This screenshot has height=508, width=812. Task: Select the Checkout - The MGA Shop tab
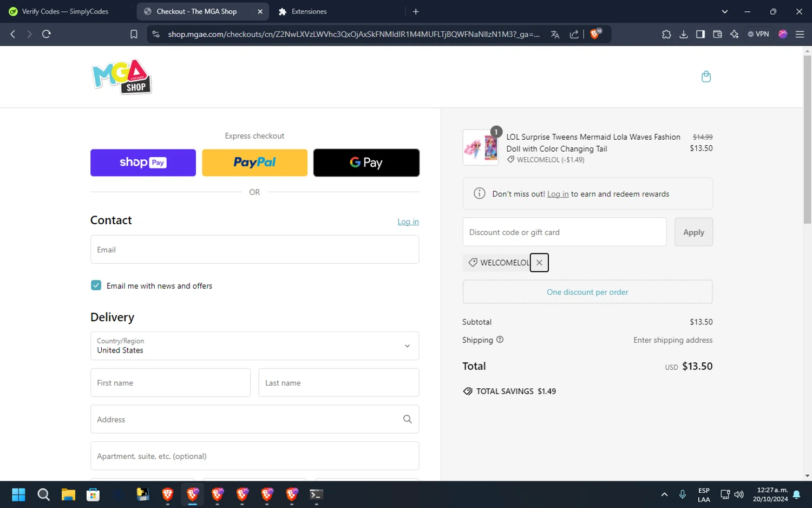click(197, 11)
